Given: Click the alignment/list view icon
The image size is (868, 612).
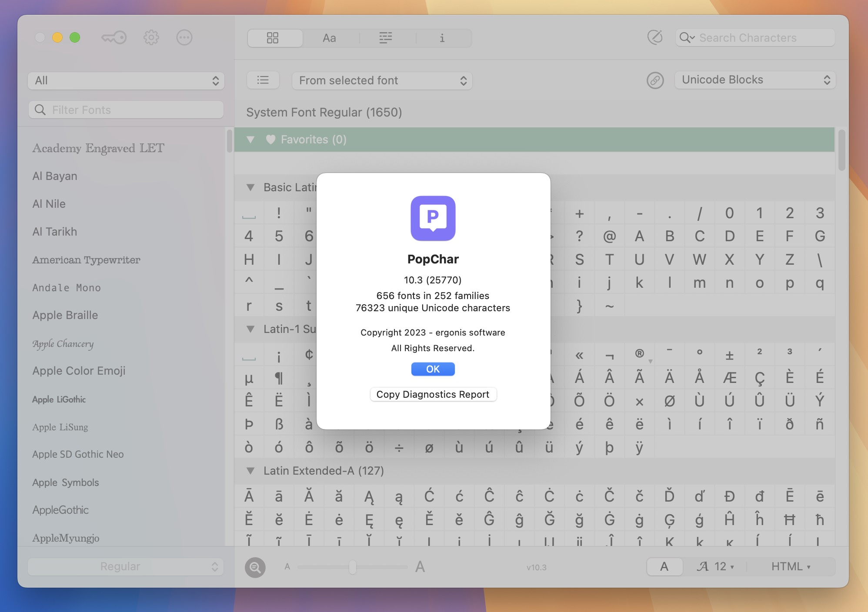Looking at the screenshot, I should [384, 37].
